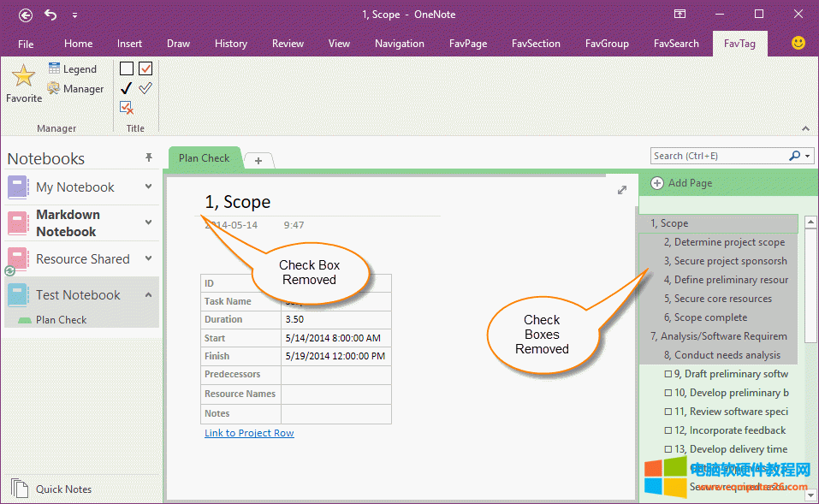Toggle check box on page 9 Draft preliminary

coord(668,374)
